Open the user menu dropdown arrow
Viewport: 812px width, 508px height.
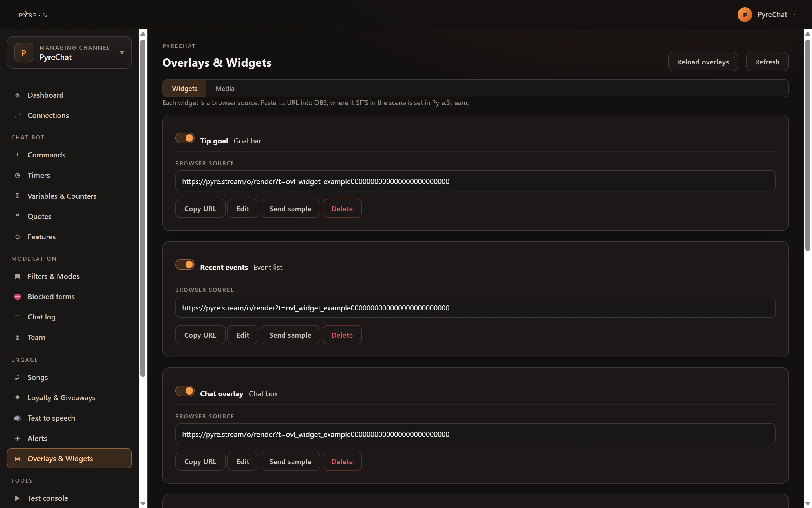click(x=795, y=15)
